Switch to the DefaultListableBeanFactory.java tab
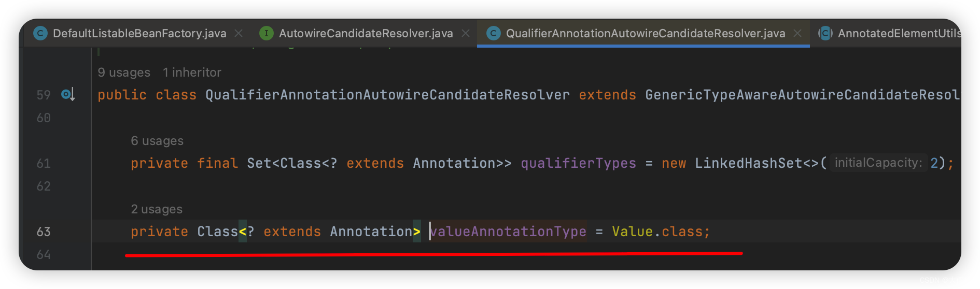 pos(139,34)
